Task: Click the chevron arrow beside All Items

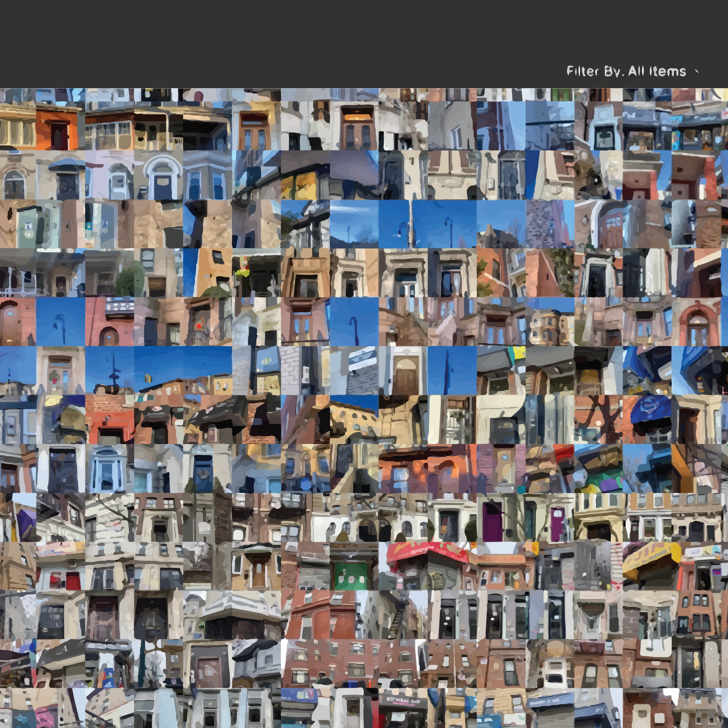Action: [696, 71]
